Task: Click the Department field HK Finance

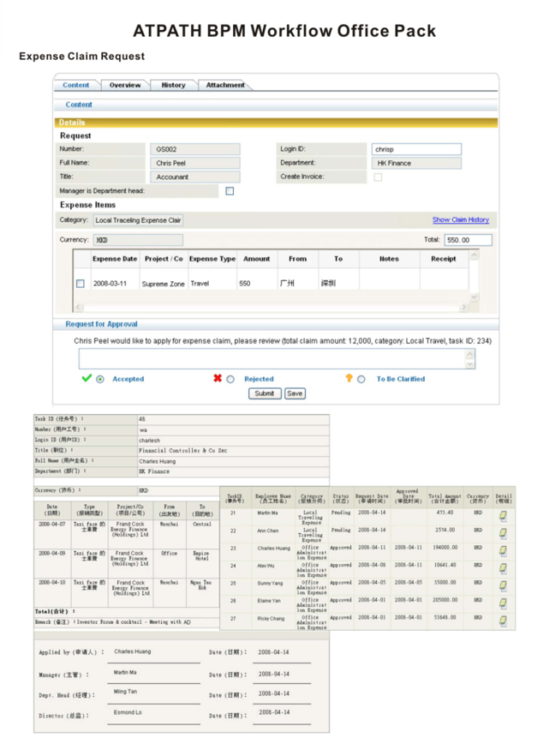Action: click(x=416, y=163)
